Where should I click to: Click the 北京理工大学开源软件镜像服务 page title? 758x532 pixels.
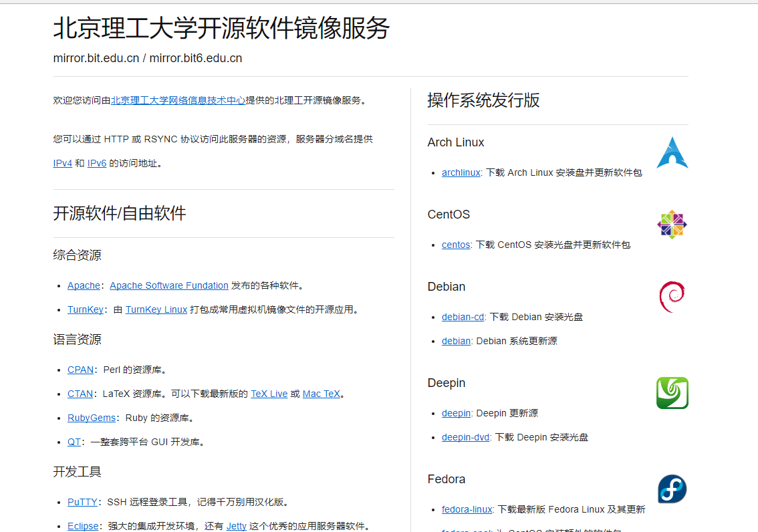pos(221,28)
